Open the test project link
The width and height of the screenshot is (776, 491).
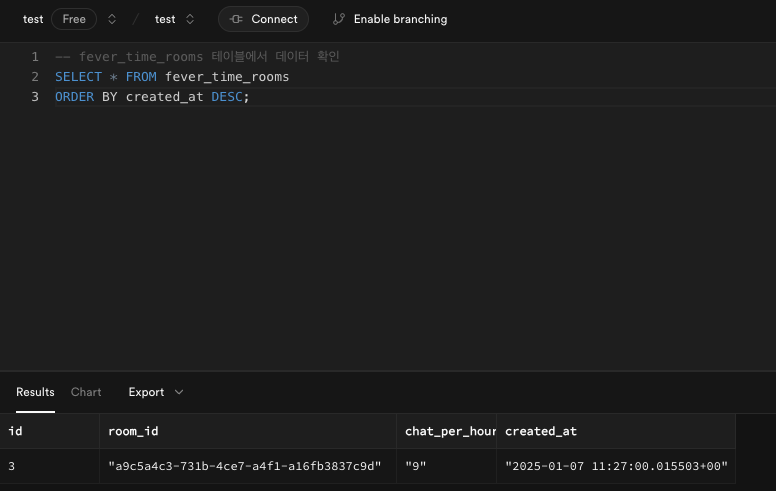tap(165, 19)
